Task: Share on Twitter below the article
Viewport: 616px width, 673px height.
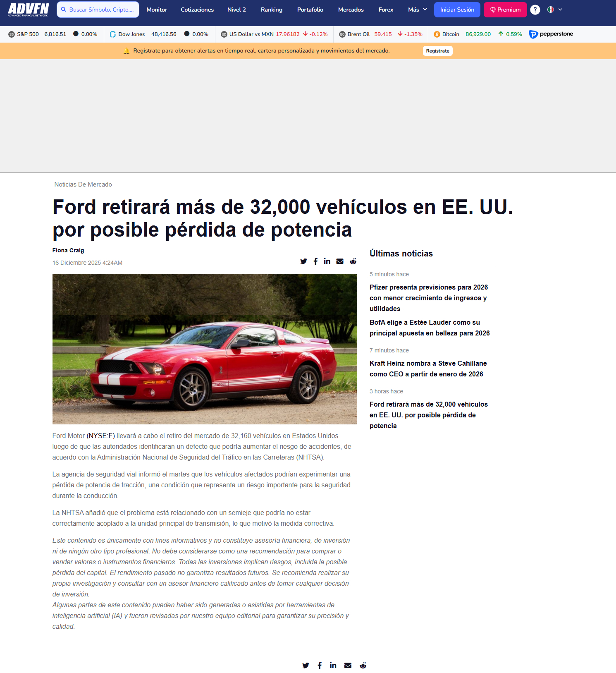Action: pos(306,666)
